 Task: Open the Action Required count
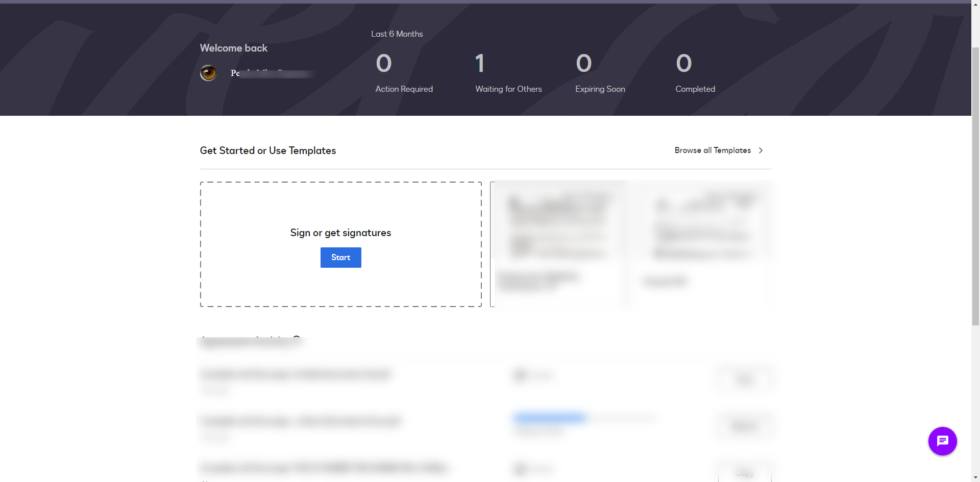[384, 64]
